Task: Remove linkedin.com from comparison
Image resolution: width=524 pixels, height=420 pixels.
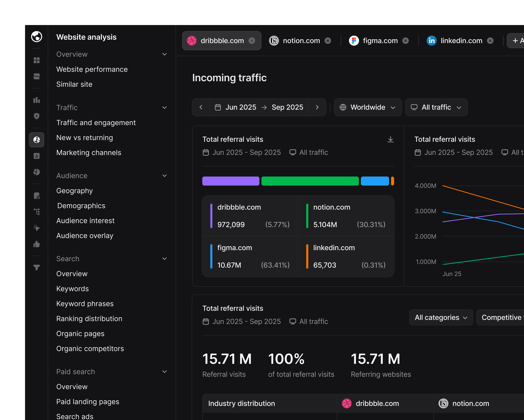Action: click(490, 41)
